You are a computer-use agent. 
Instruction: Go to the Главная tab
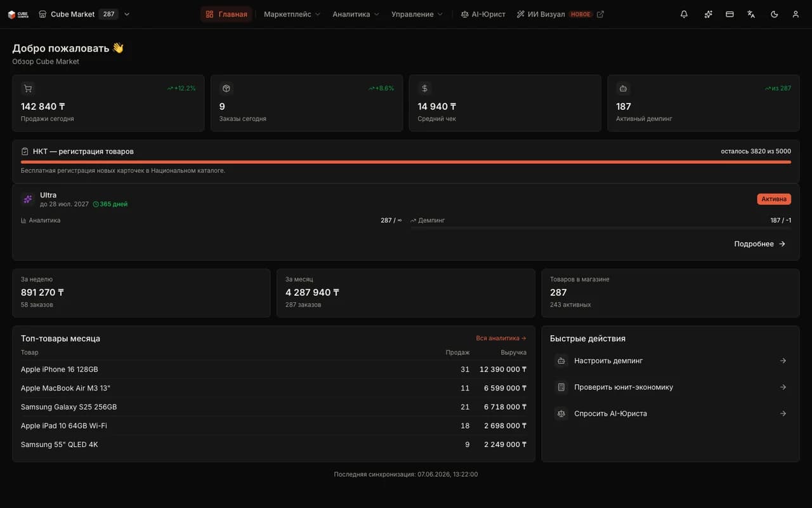[x=226, y=14]
